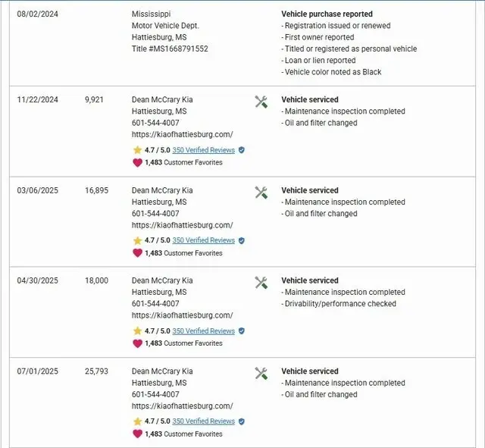
Task: Click the 601-544-4007 phone number in 03/06/2025 entry
Action: click(x=155, y=214)
